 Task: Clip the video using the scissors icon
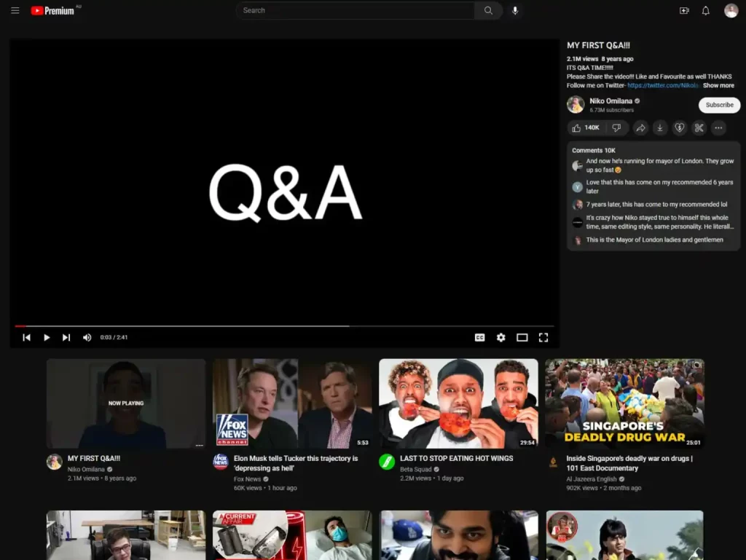point(699,127)
